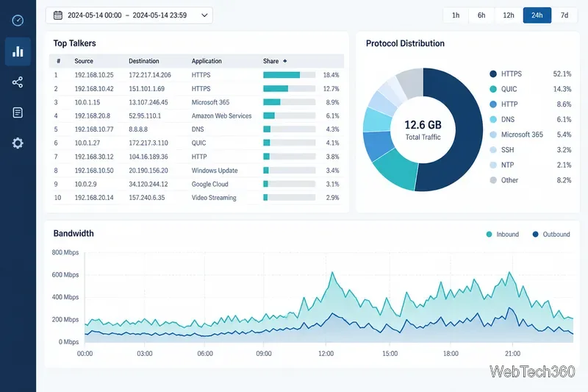Click the 12.6 GB Total Traffic donut center
588x392 pixels.
pos(423,129)
